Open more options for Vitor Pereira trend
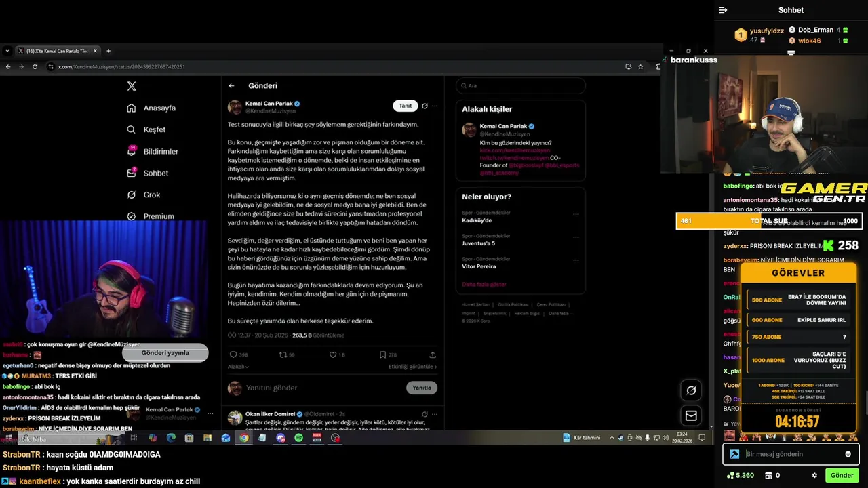The image size is (868, 488). pyautogui.click(x=576, y=260)
